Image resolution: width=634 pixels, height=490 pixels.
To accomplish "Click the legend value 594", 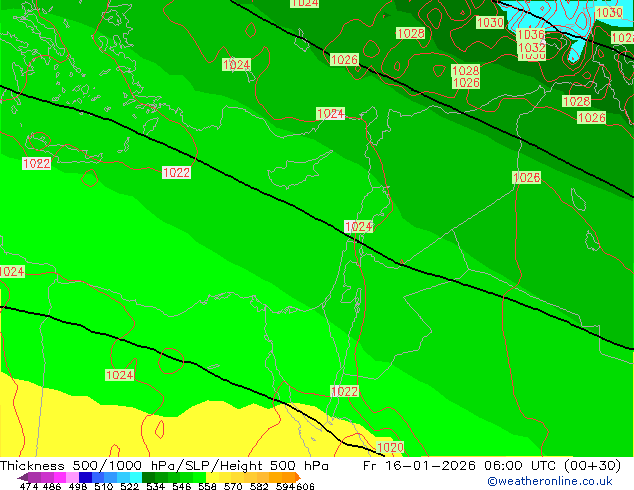I will 285,486.
